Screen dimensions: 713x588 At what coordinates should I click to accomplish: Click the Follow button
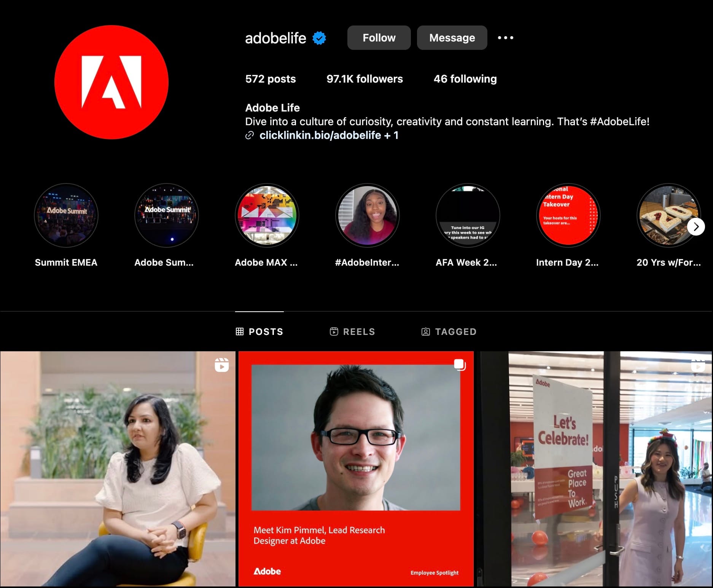pos(379,38)
